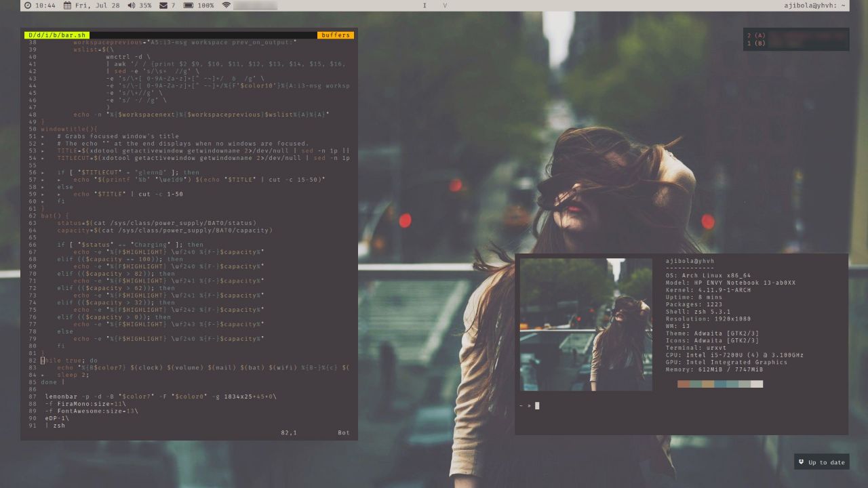Screen dimensions: 868x488
Task: Click vim line 40 'wmctrl -d \'
Action: coord(129,57)
